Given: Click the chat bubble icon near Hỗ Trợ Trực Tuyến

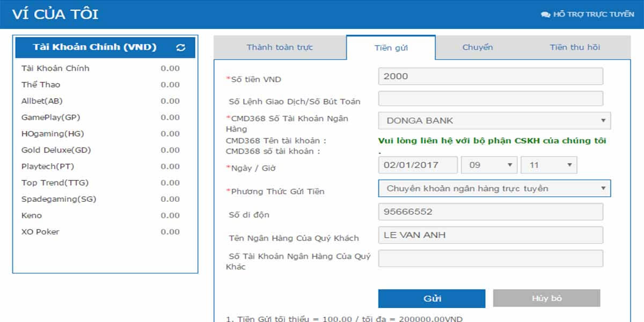Looking at the screenshot, I should point(545,14).
